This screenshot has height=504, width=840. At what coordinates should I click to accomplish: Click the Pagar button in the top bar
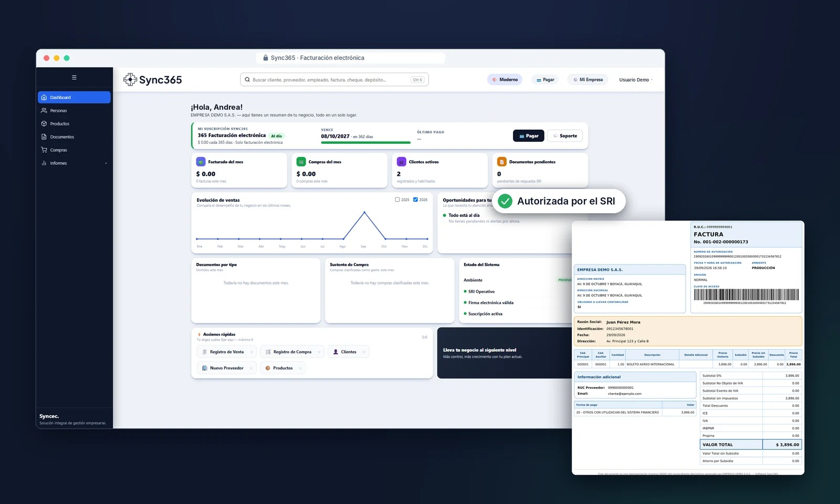click(545, 80)
